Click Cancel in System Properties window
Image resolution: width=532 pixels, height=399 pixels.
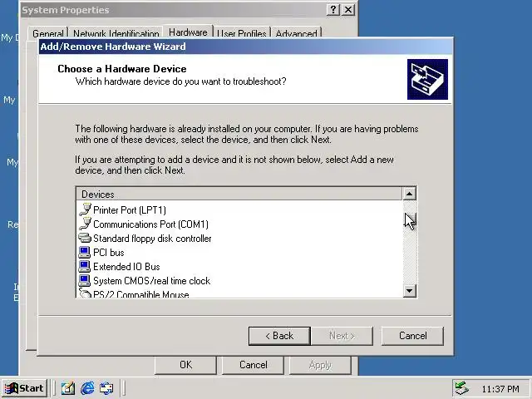click(253, 365)
